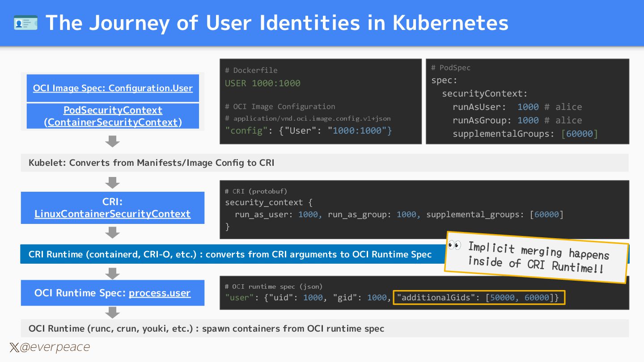Click the ID card icon in title bar

(25, 22)
